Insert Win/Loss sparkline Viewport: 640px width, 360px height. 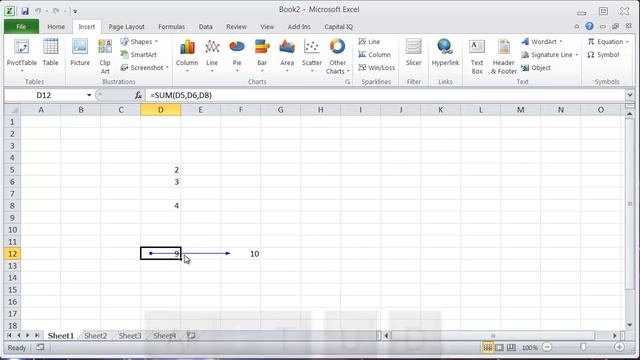point(376,68)
